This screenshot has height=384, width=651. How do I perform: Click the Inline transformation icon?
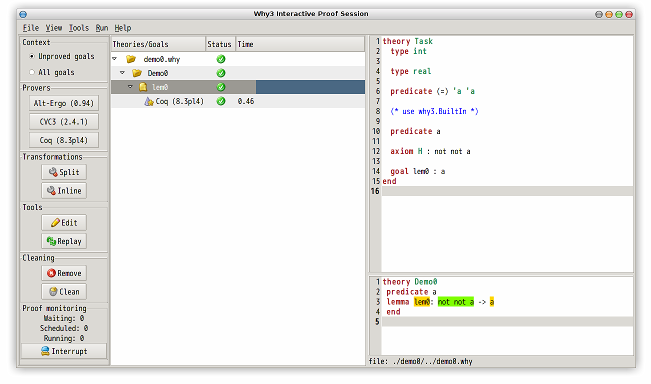click(x=51, y=191)
